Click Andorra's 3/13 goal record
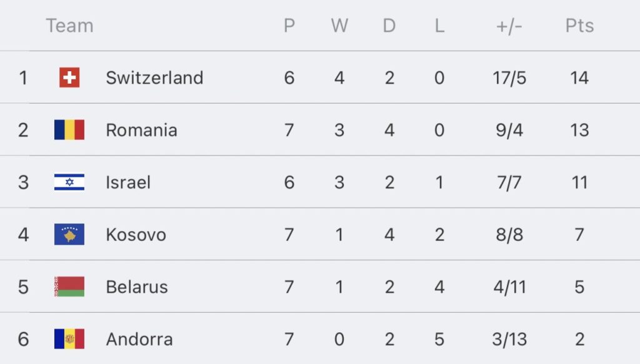 509,339
